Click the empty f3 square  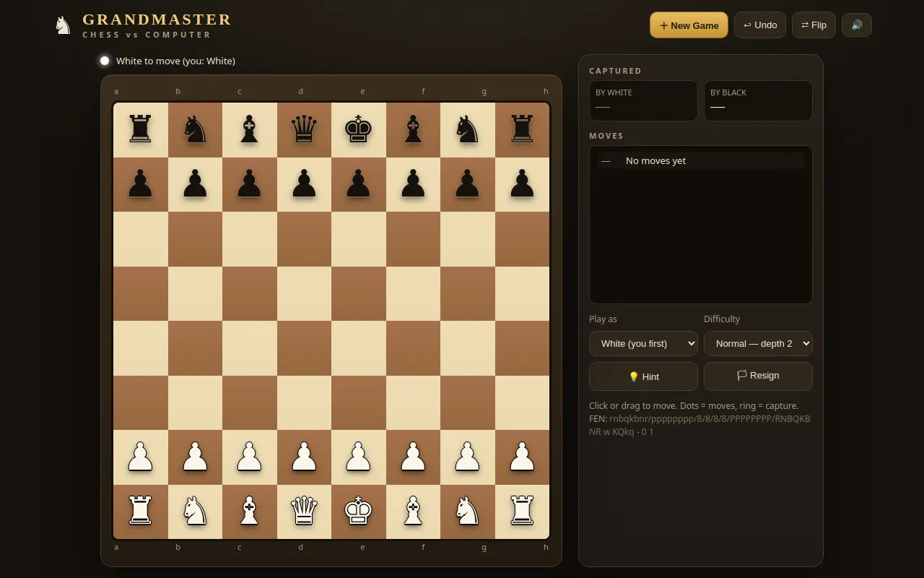coord(413,402)
